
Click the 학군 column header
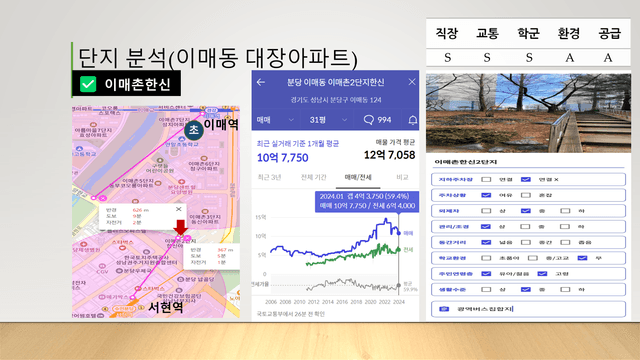pyautogui.click(x=528, y=33)
